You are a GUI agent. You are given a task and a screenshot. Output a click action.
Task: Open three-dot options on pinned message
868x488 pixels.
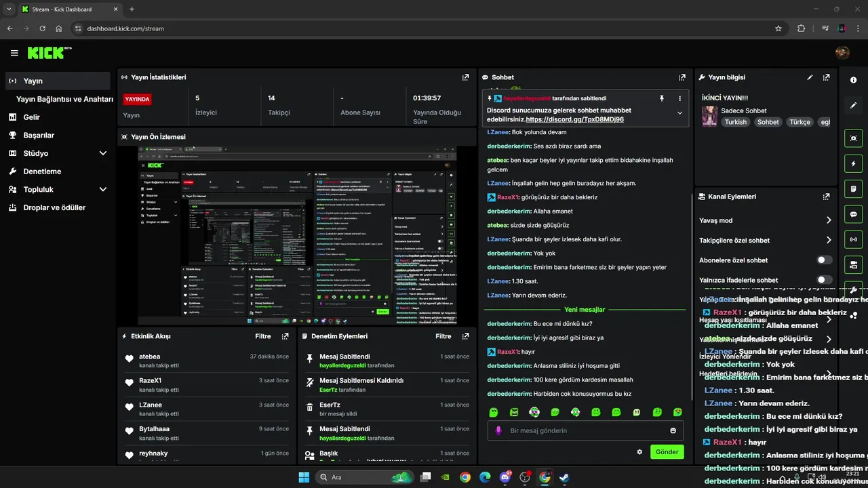point(679,98)
